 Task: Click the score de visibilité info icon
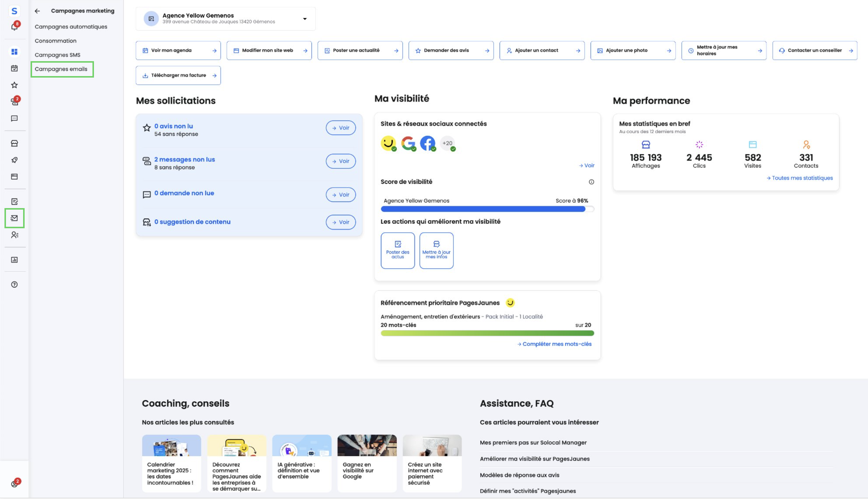coord(591,182)
